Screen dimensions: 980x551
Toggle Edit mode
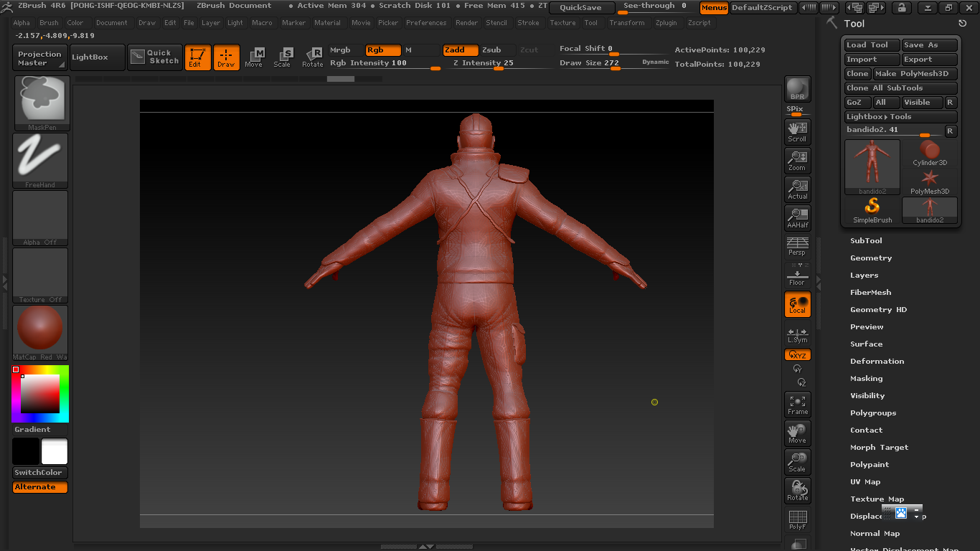(197, 57)
